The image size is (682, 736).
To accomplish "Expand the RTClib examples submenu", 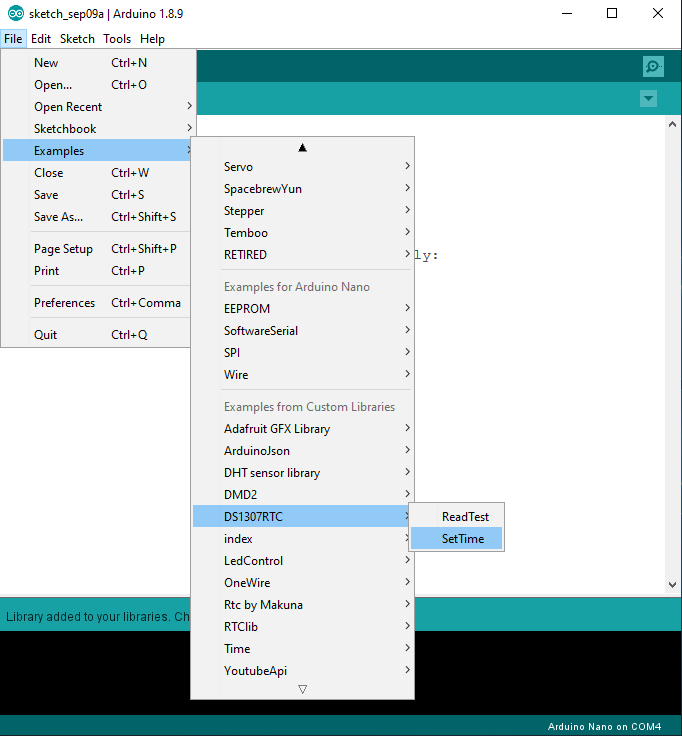I will 302,627.
